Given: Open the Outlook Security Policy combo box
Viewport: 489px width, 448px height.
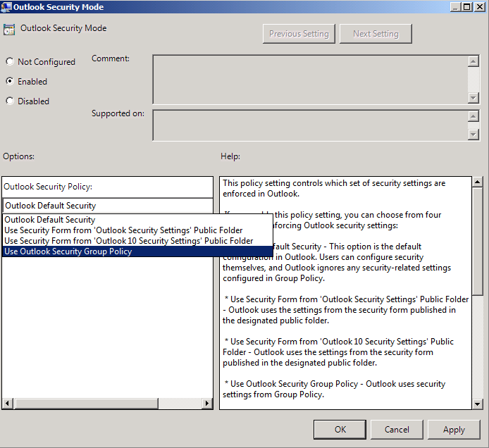Looking at the screenshot, I should point(108,206).
